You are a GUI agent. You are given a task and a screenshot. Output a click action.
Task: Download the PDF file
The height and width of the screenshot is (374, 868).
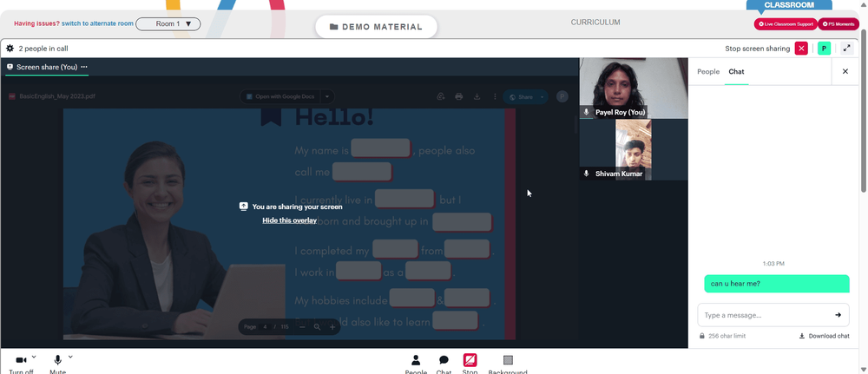point(477,96)
